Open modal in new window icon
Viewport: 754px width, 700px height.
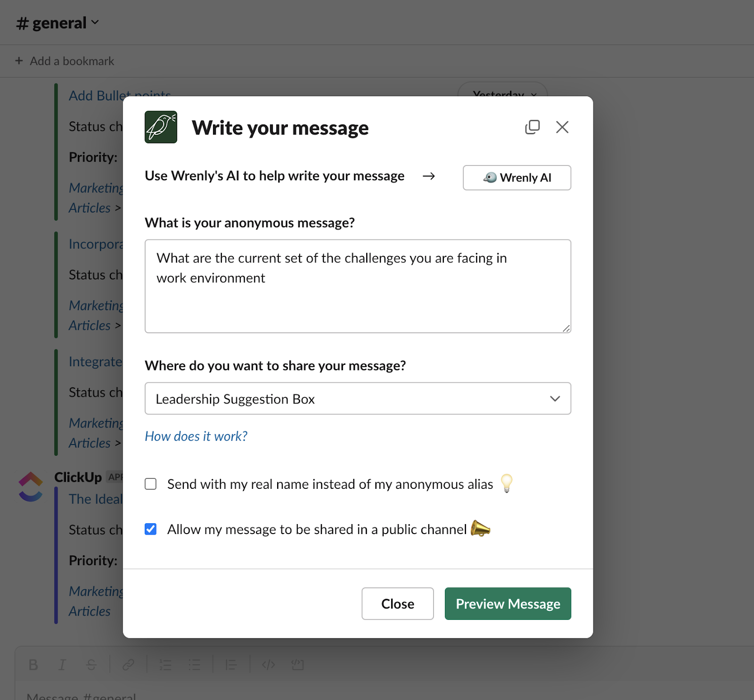click(533, 127)
